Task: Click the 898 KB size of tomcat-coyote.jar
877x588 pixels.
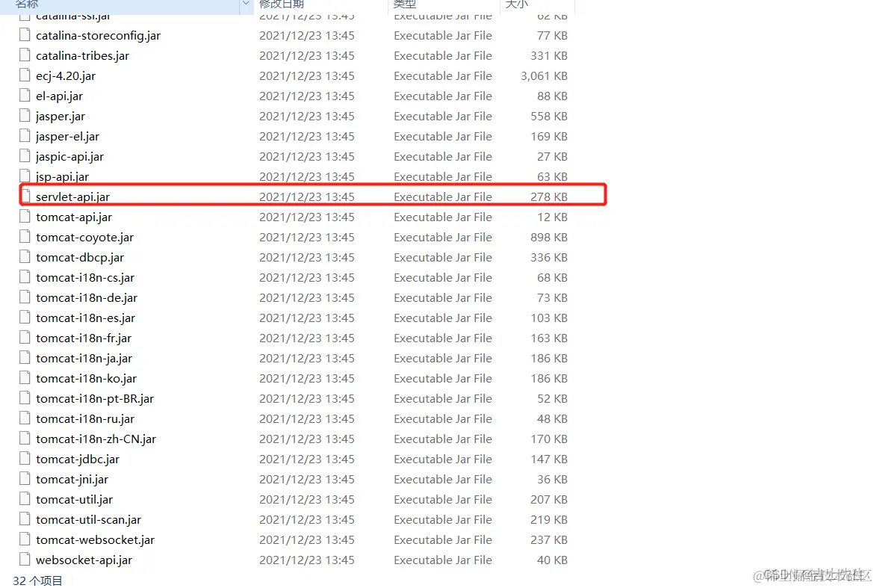Action: tap(548, 237)
